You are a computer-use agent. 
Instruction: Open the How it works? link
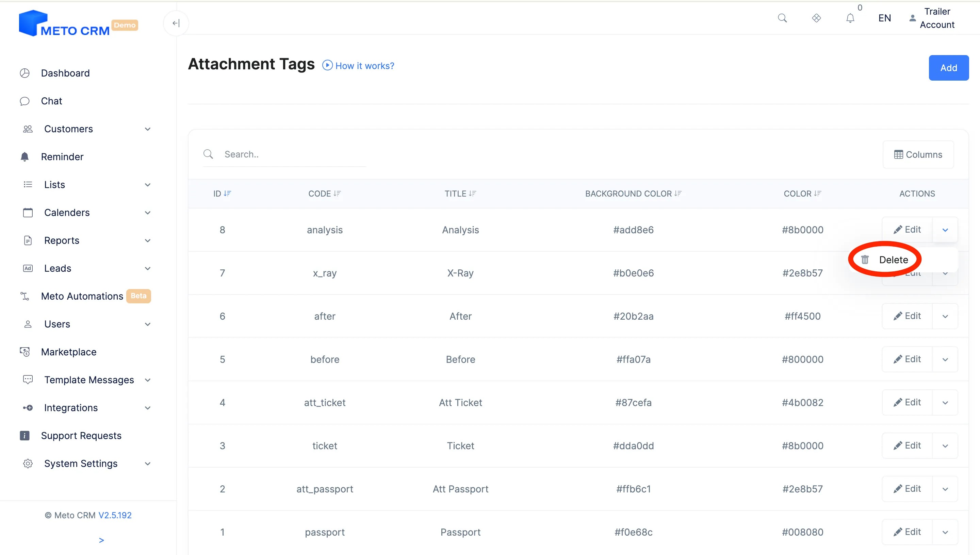(358, 66)
